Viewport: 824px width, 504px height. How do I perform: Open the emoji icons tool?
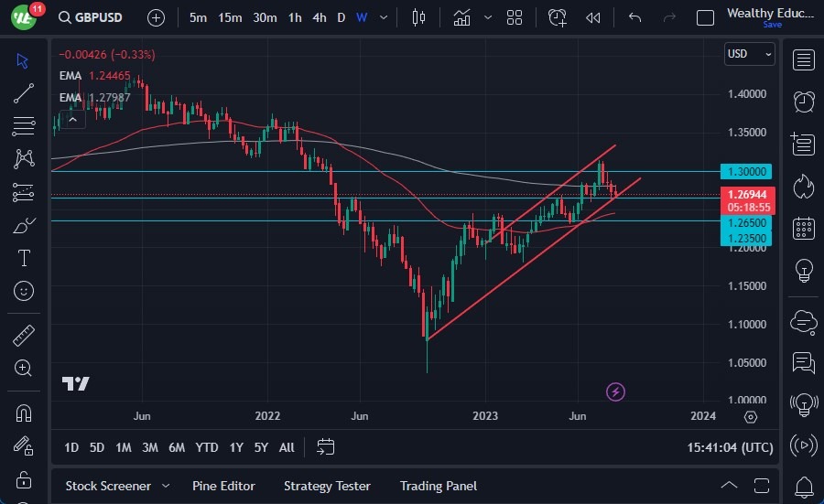pos(24,292)
